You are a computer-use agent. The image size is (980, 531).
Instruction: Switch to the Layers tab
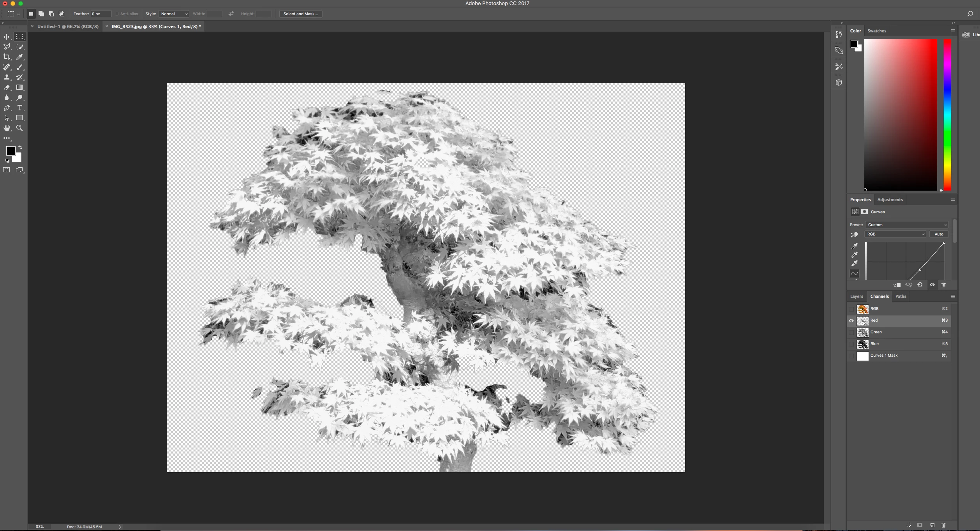(856, 296)
